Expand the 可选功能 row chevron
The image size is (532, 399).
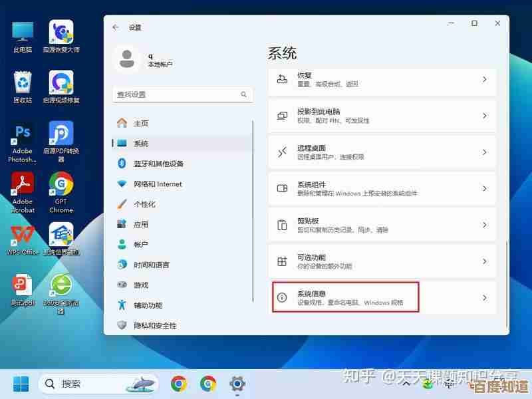point(484,261)
